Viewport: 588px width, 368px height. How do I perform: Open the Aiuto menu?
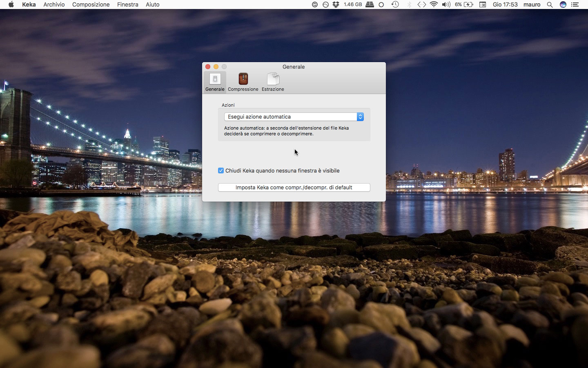coord(153,4)
